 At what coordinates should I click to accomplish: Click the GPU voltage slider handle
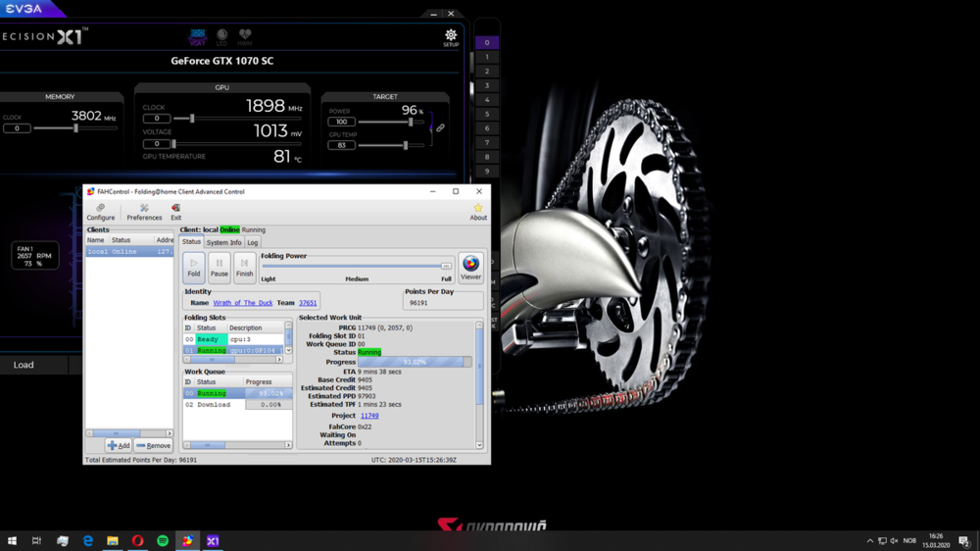point(173,144)
